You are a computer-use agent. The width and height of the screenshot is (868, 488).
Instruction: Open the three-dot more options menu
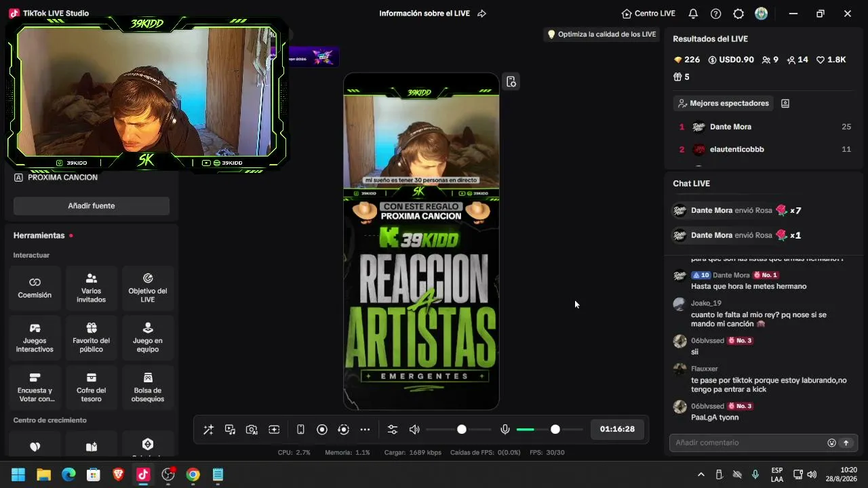coord(365,429)
